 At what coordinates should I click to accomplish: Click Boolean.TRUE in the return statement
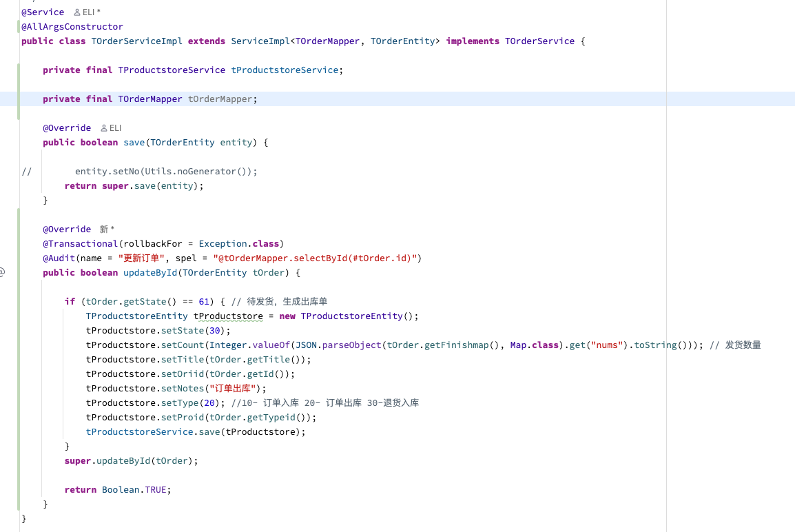(x=134, y=490)
